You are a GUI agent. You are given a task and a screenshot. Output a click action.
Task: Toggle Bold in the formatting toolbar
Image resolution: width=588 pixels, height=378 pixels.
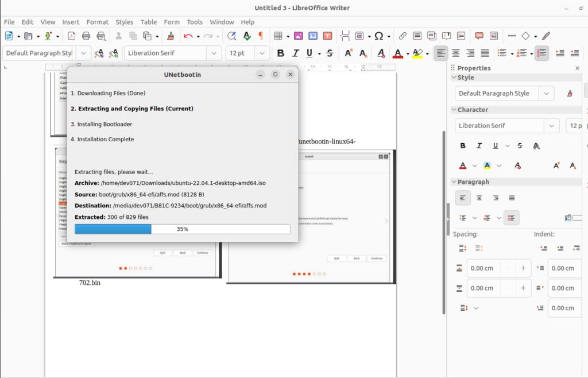(280, 53)
